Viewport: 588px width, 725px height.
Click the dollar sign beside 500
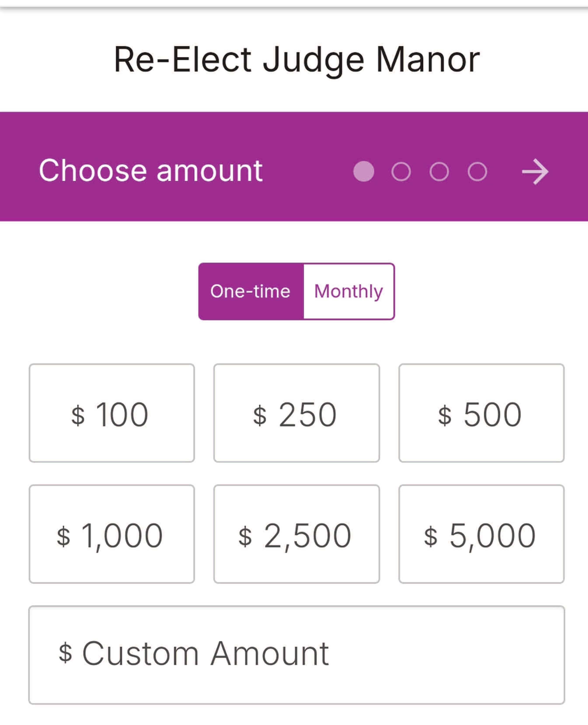click(445, 415)
